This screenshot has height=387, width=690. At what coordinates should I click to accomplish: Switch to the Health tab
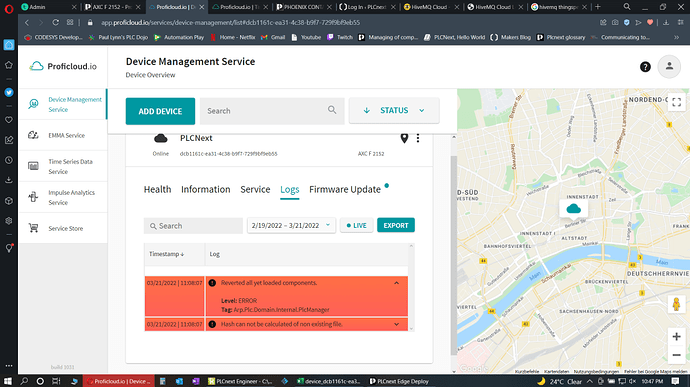pyautogui.click(x=157, y=189)
